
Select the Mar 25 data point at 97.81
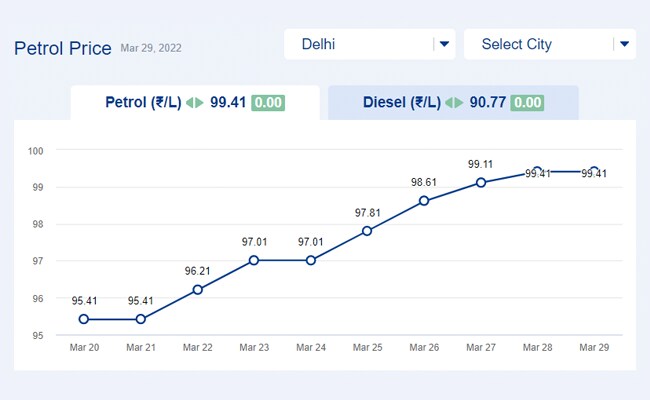coord(367,230)
